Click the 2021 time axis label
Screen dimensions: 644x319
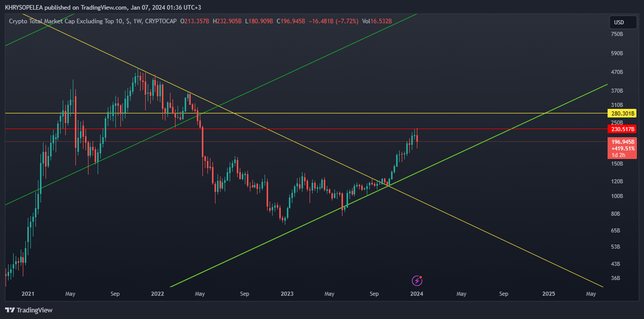(x=28, y=294)
